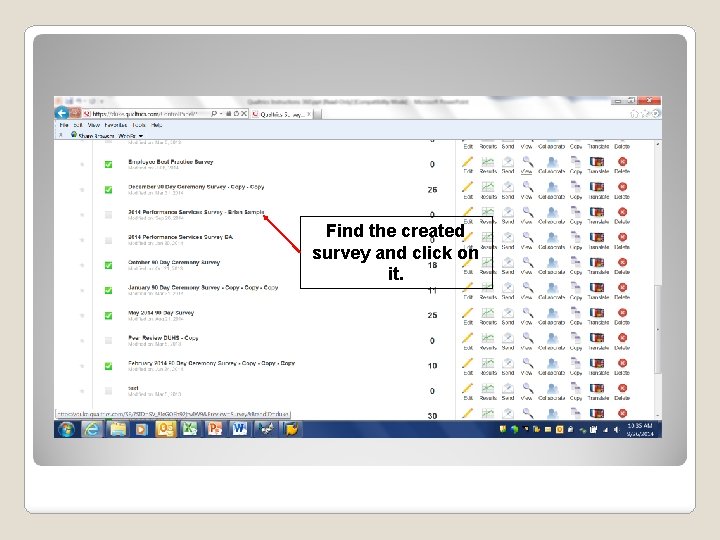
Task: Open Results chart for Employee Best Practice Survey
Action: coord(488,162)
